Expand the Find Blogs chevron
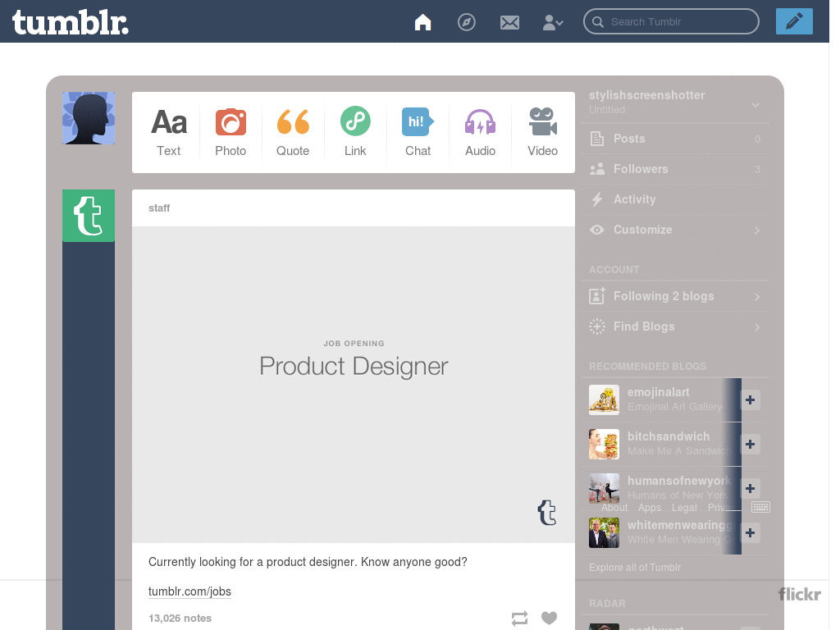 coord(757,327)
